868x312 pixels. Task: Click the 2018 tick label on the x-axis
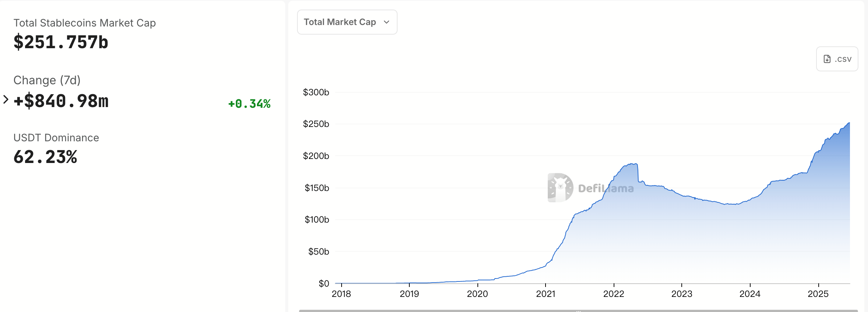pyautogui.click(x=341, y=294)
